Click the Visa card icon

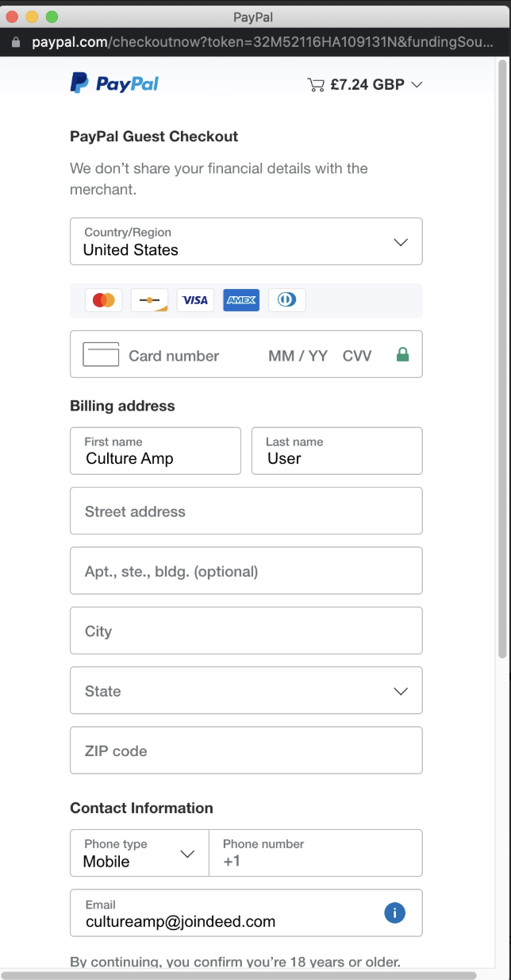coord(195,300)
